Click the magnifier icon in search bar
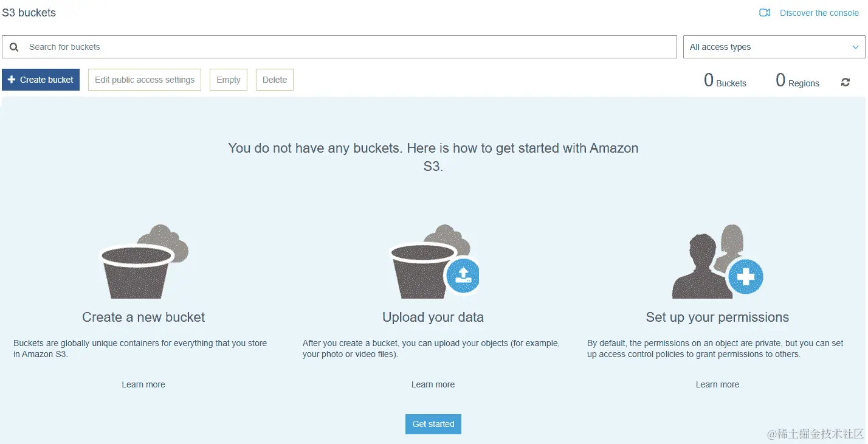The height and width of the screenshot is (444, 868). coord(14,47)
